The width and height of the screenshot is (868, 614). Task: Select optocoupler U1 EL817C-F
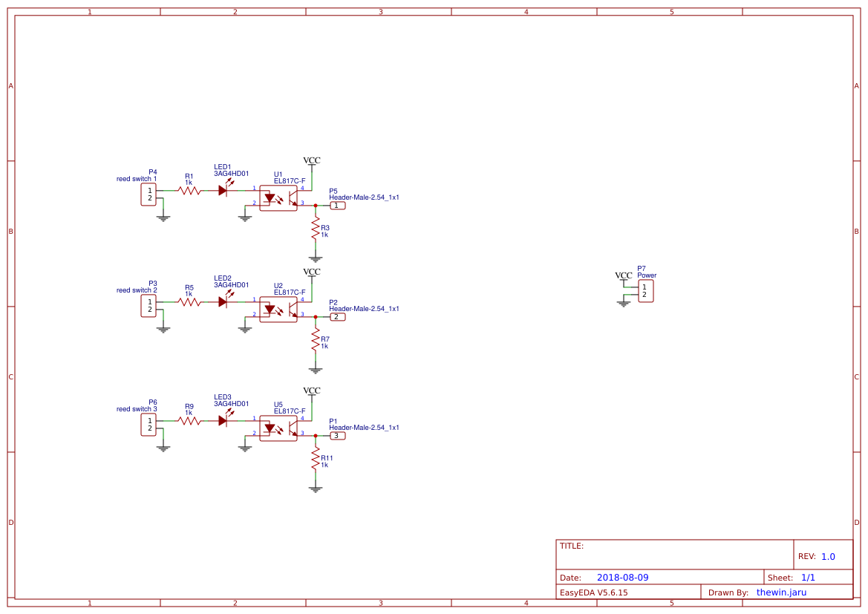click(278, 197)
